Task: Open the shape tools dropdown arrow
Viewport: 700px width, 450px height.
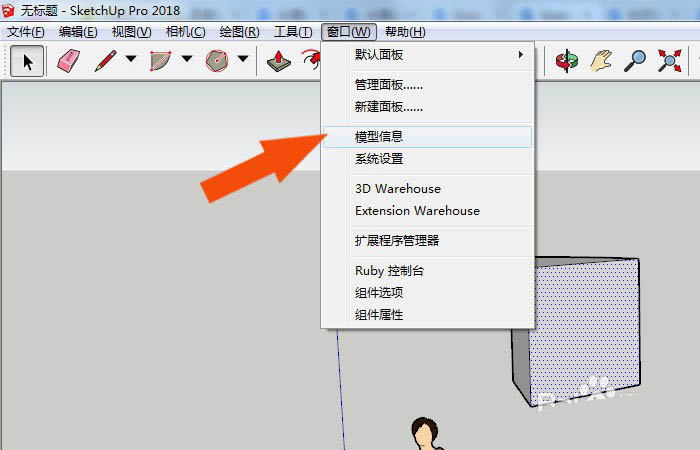Action: pos(243,58)
